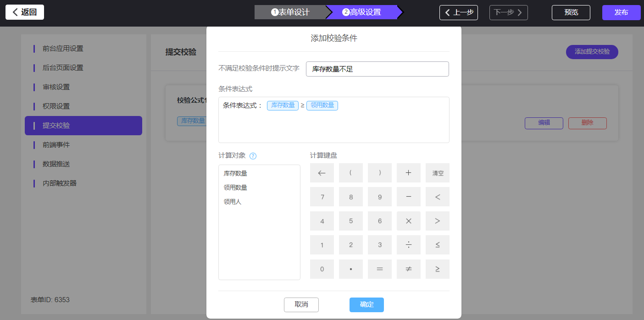
Task: Click the 上一步 previous step button
Action: 458,12
